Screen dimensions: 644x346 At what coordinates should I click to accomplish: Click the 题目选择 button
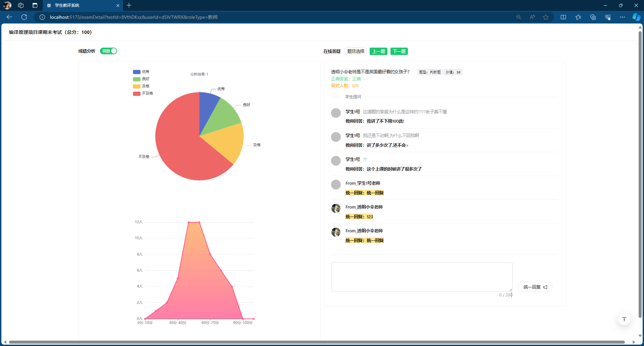point(356,51)
